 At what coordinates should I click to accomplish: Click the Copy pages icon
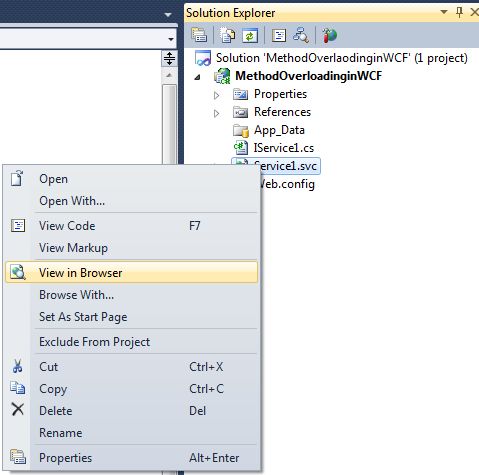tap(18, 388)
